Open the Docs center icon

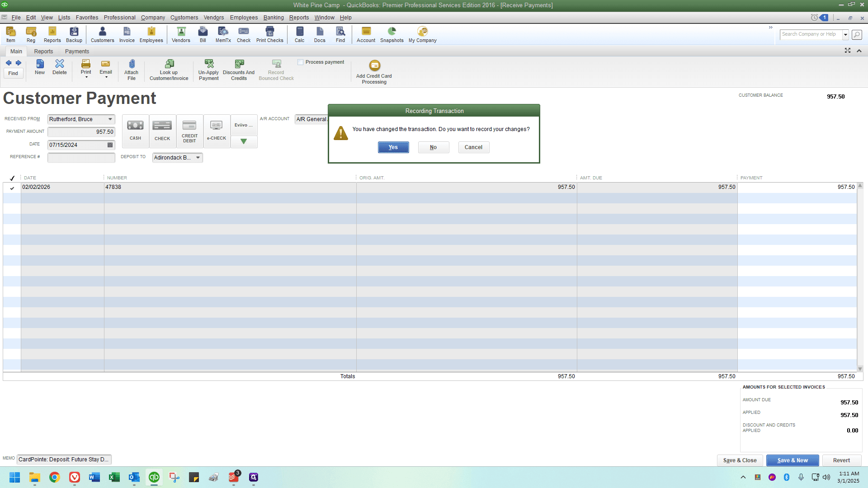(320, 34)
